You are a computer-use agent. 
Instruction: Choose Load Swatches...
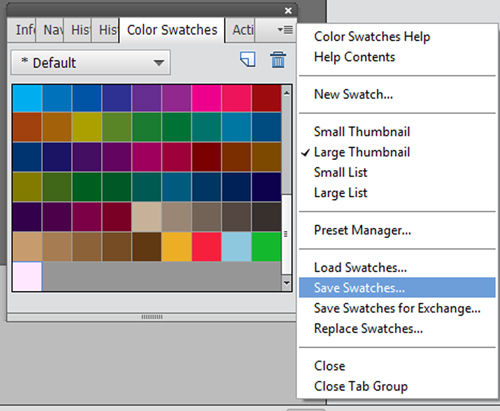[x=360, y=268]
